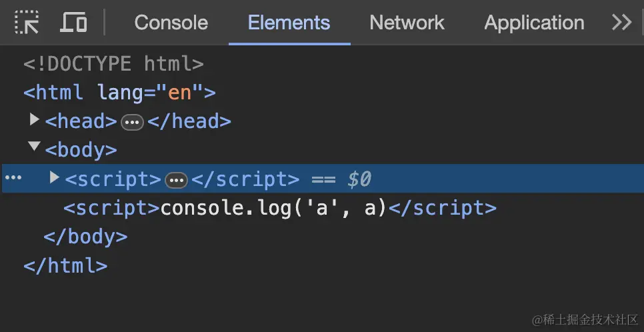
Task: Open the three-dot actions for selected row
Action: point(13,177)
